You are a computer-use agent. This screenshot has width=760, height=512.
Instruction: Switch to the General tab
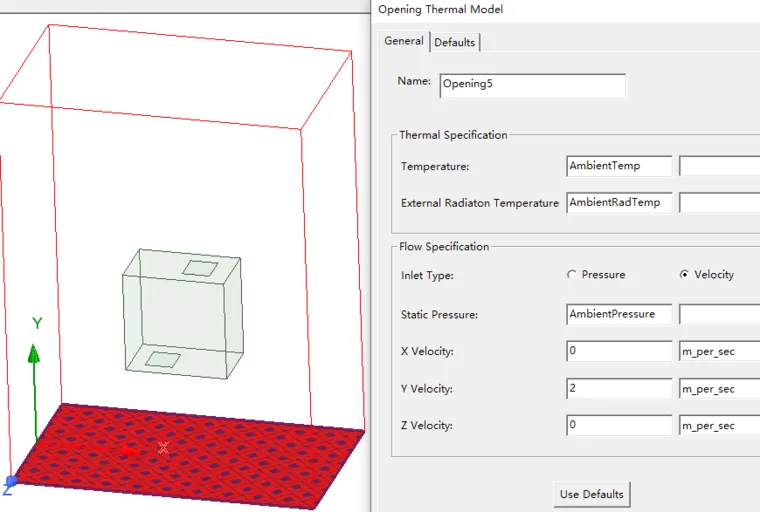(404, 41)
